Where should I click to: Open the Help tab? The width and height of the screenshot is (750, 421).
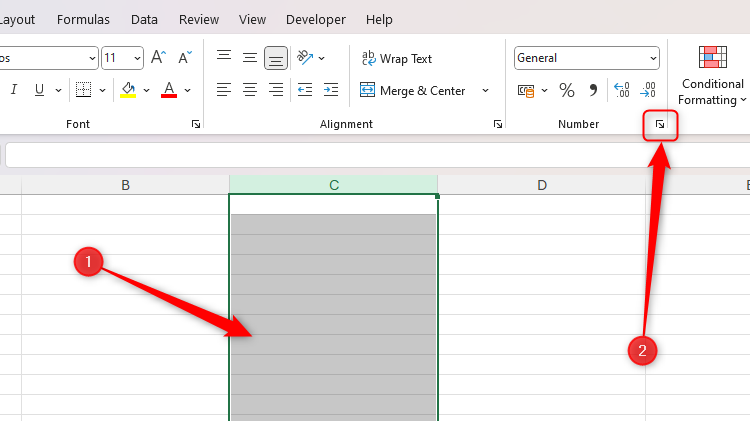pyautogui.click(x=379, y=20)
